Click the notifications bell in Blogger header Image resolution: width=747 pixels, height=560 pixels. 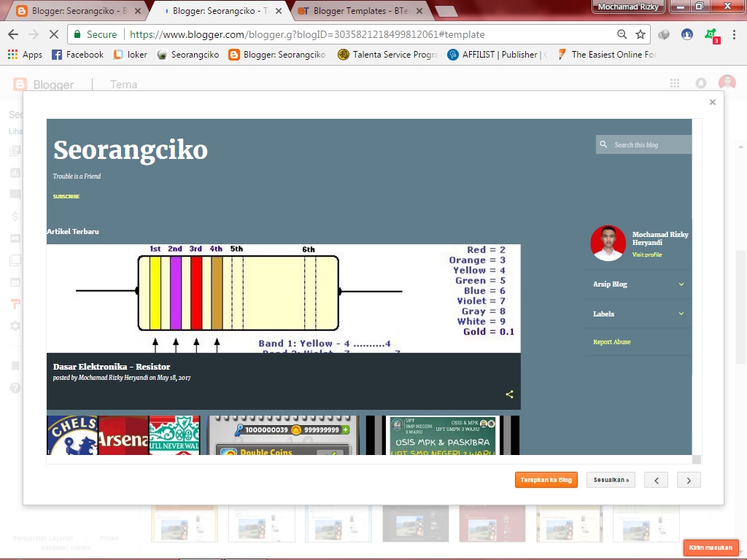click(x=701, y=83)
